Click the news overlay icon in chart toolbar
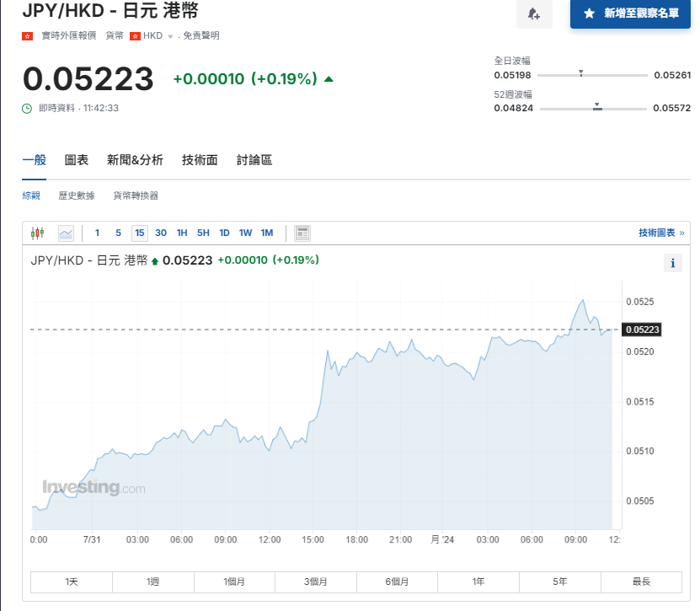The image size is (700, 611). tap(303, 233)
